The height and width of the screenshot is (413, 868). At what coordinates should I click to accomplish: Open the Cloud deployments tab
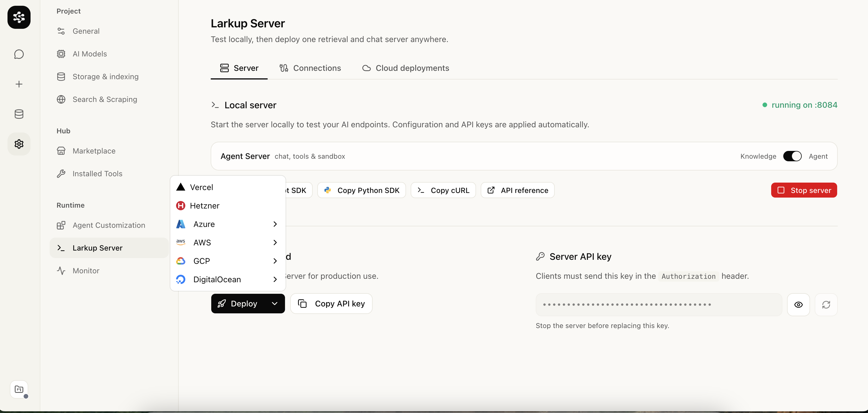[x=406, y=68]
